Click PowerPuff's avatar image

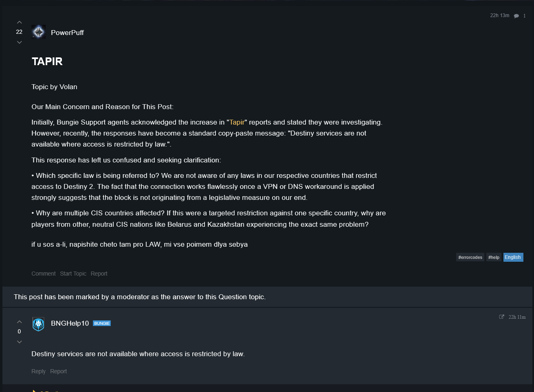tap(39, 32)
